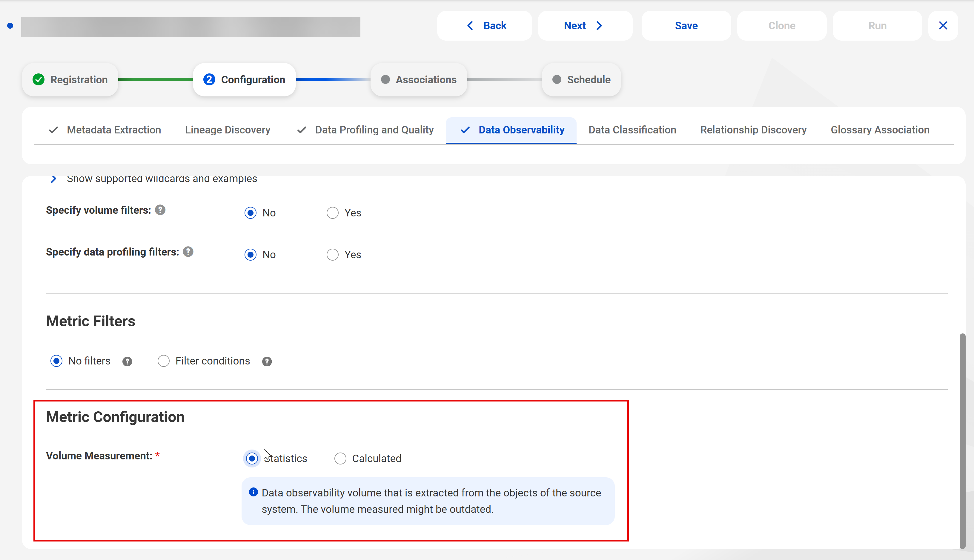This screenshot has height=560, width=974.
Task: Set Volume Measurement to Calculated
Action: (x=340, y=459)
